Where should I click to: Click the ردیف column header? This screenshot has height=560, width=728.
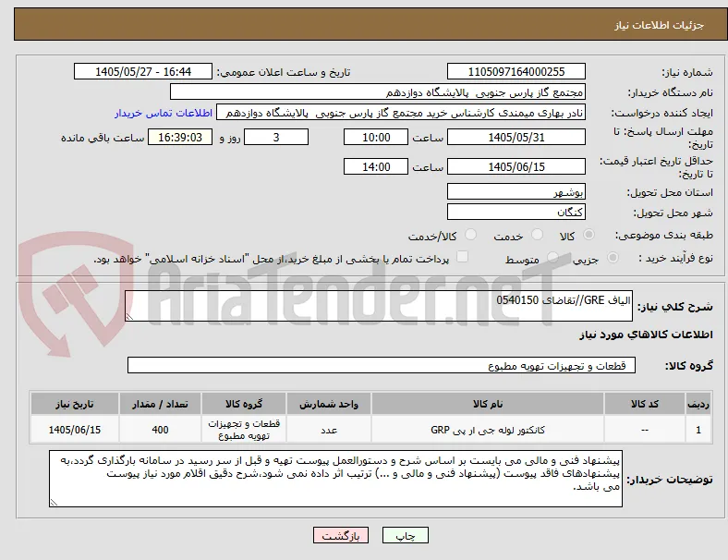coord(698,404)
